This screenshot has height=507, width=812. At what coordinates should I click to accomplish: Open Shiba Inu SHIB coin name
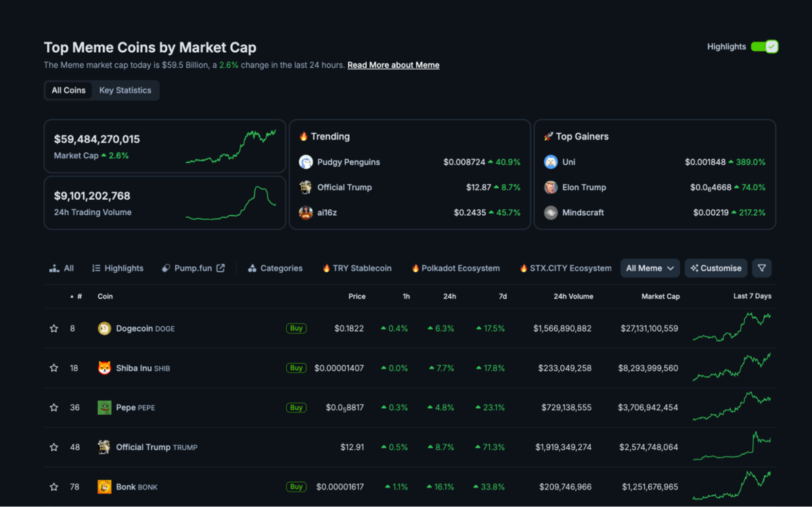pyautogui.click(x=143, y=368)
